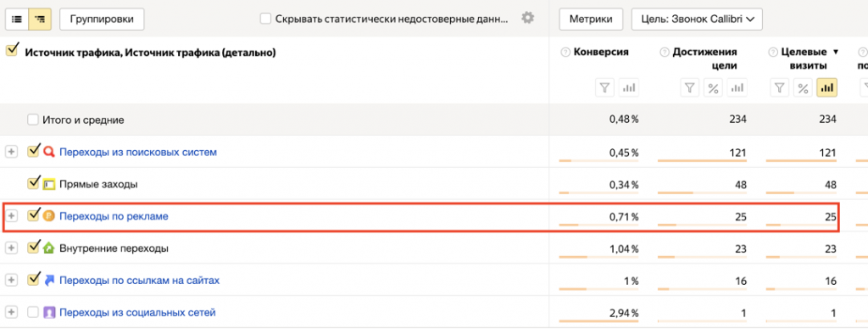Click help icon next to Целевые визиты

(773, 53)
